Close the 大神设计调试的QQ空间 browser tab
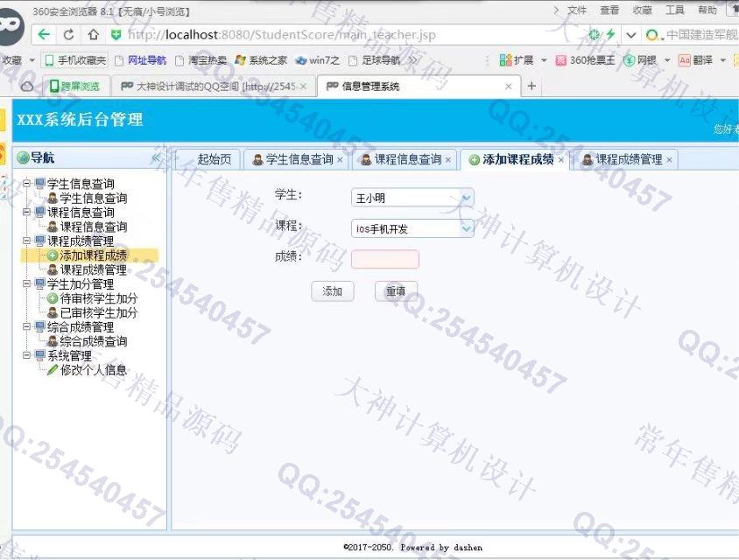739x560 pixels. tap(304, 87)
